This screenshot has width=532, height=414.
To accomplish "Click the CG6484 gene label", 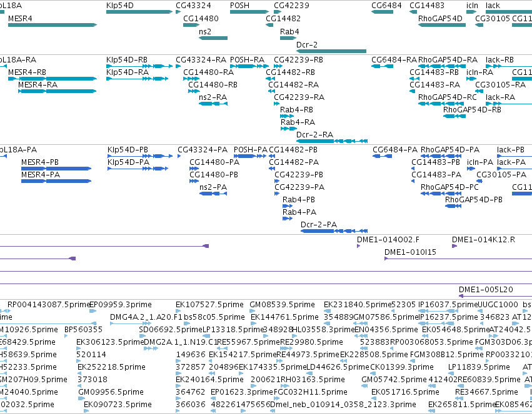I will click(386, 6).
